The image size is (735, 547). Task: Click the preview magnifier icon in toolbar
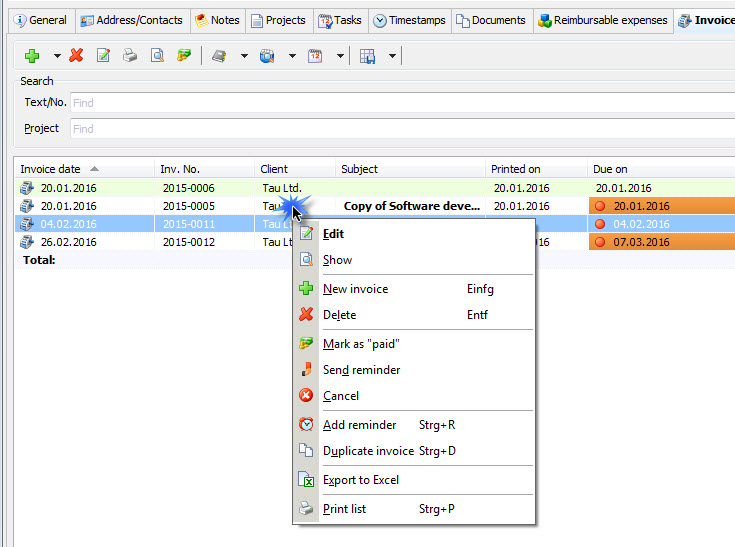157,56
